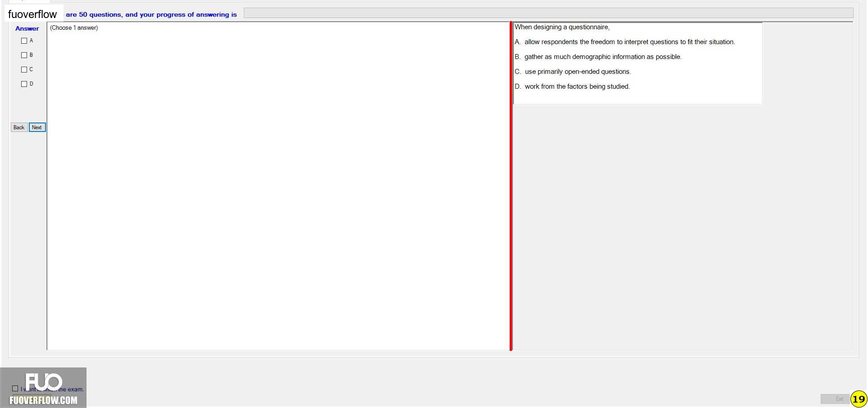Tick the C answer checkbox
The width and height of the screenshot is (868, 408).
click(x=24, y=70)
